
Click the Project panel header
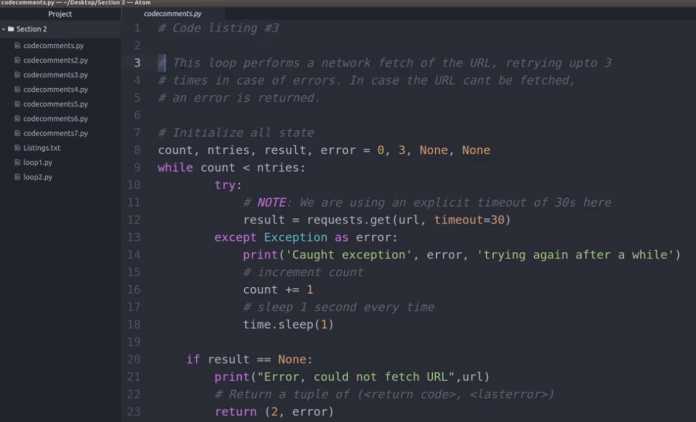60,14
